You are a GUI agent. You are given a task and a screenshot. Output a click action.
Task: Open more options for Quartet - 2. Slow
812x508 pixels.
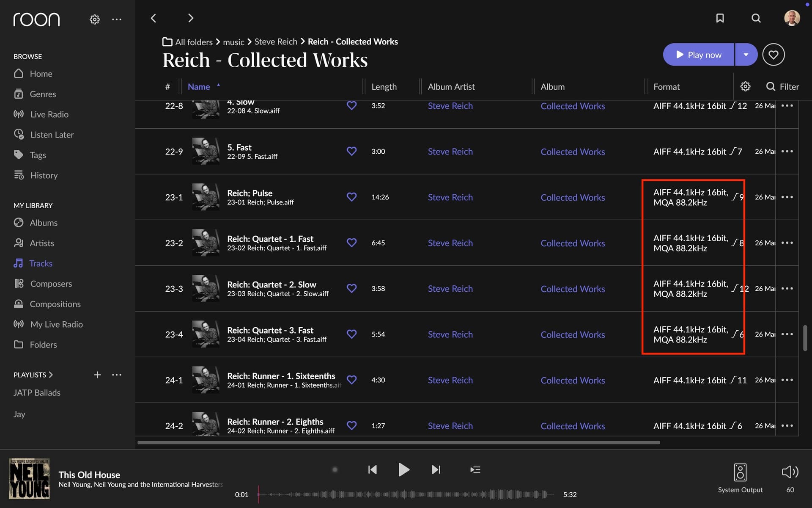pos(787,288)
